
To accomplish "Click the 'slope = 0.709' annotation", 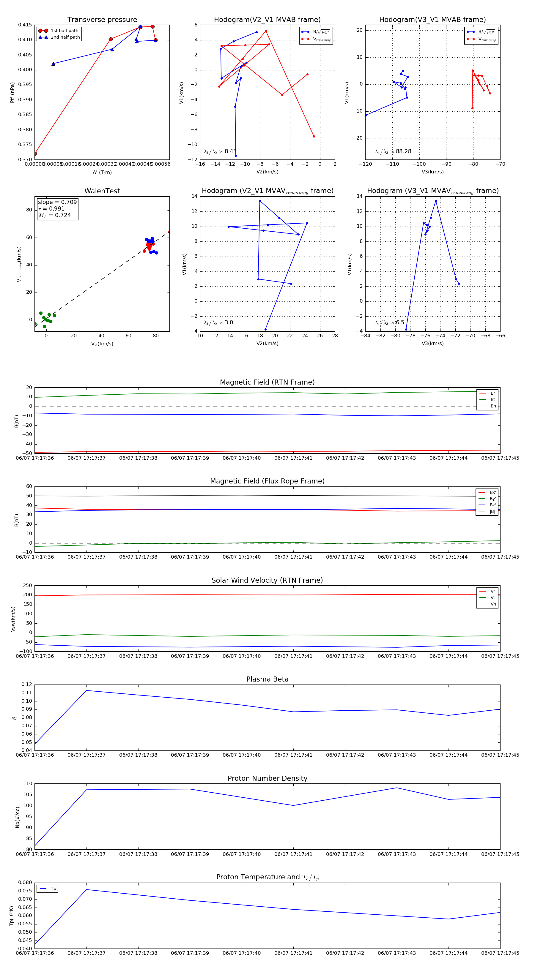I will (57, 202).
